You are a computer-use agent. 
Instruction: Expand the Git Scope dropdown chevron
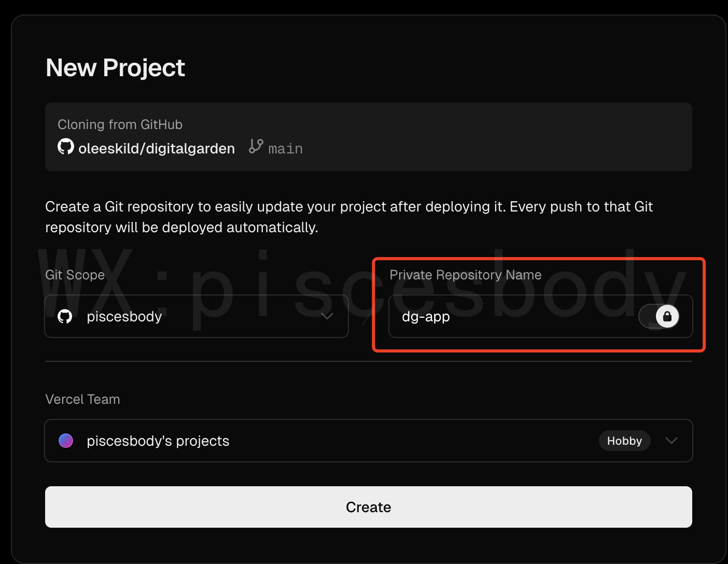(327, 316)
